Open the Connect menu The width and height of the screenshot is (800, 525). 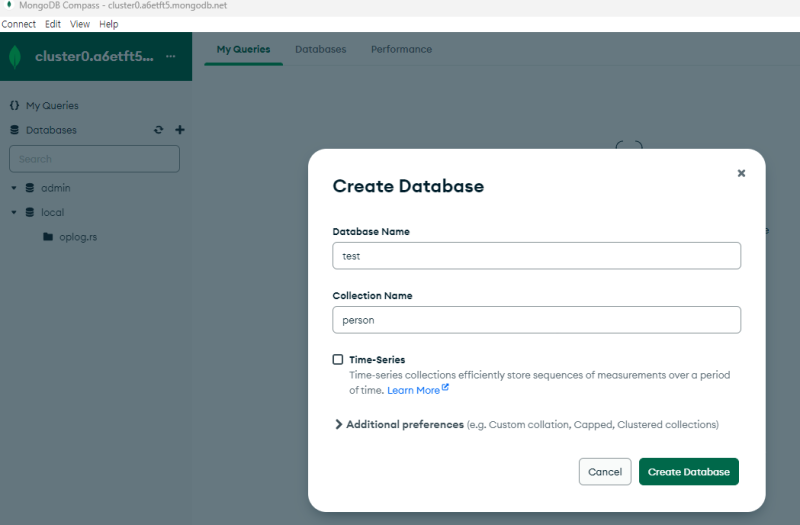tap(18, 24)
